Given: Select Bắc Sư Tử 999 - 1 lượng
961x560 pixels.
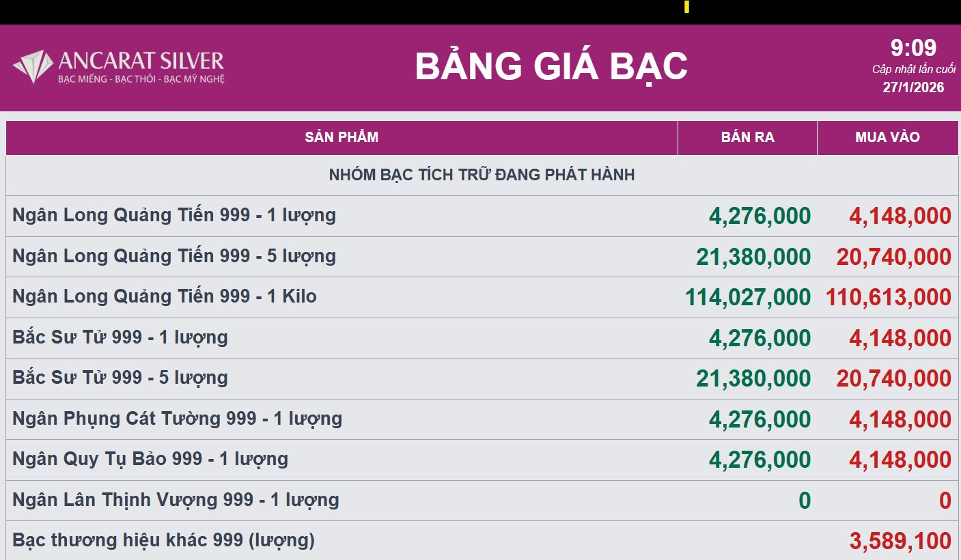Looking at the screenshot, I should coord(120,337).
